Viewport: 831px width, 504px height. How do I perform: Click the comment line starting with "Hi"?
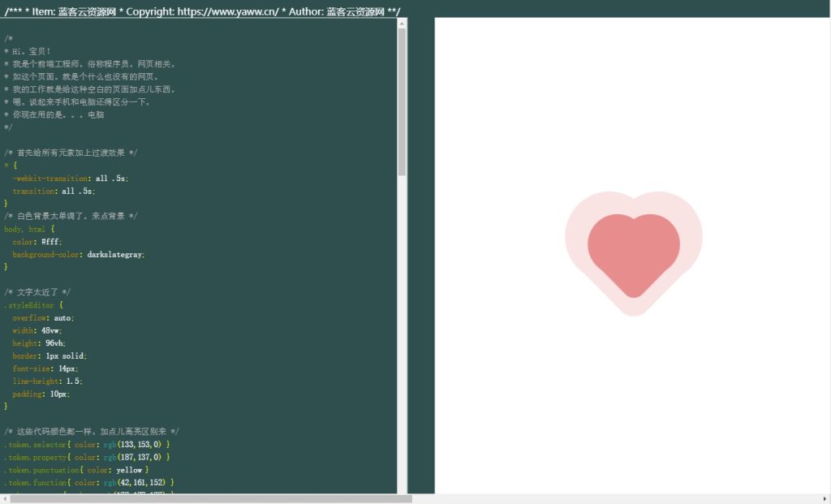click(28, 51)
